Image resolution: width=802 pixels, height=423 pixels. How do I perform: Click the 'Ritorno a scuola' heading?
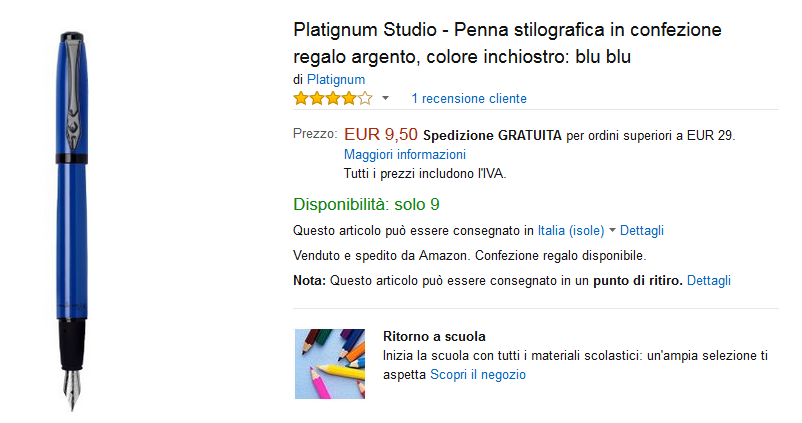[433, 336]
